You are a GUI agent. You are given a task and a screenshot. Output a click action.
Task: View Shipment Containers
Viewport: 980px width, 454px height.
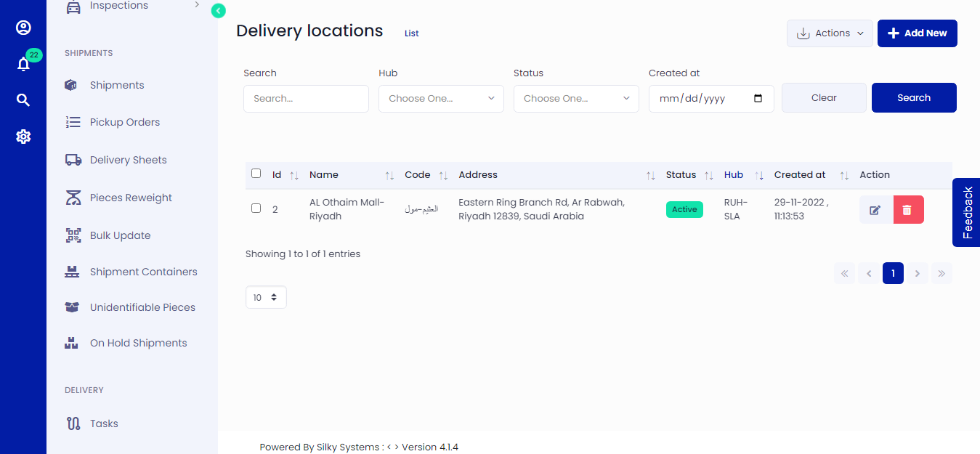pos(143,271)
